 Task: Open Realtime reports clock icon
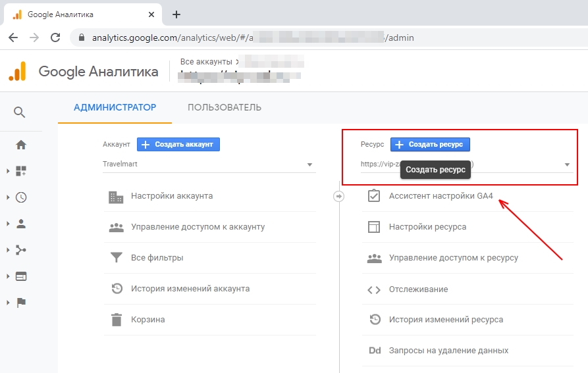point(21,197)
